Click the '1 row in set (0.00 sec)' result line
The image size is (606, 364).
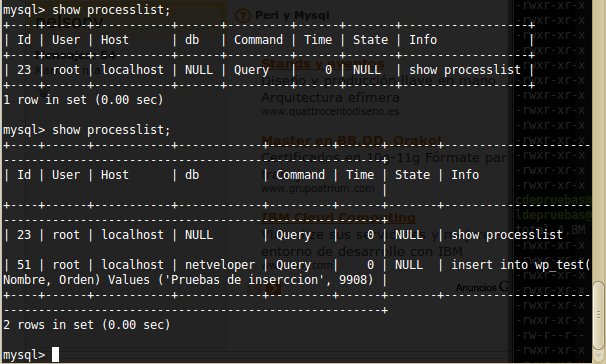pos(83,100)
